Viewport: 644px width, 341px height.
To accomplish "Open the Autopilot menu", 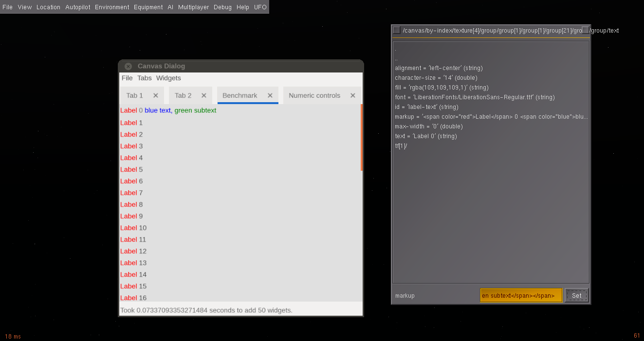I will point(78,7).
